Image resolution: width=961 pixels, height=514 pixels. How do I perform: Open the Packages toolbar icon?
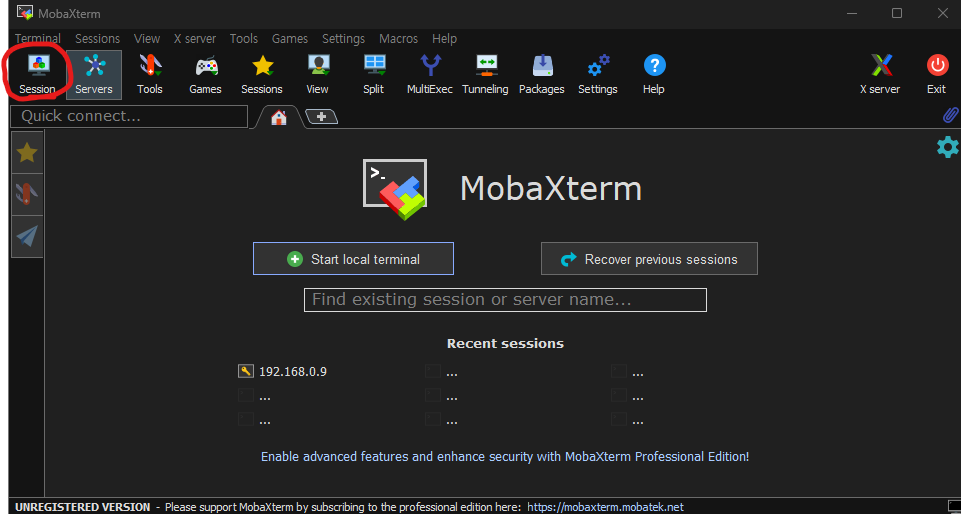(542, 75)
